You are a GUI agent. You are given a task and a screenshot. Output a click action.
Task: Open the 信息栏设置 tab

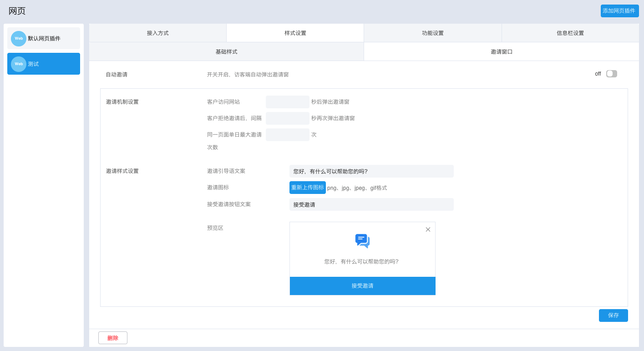tap(570, 33)
